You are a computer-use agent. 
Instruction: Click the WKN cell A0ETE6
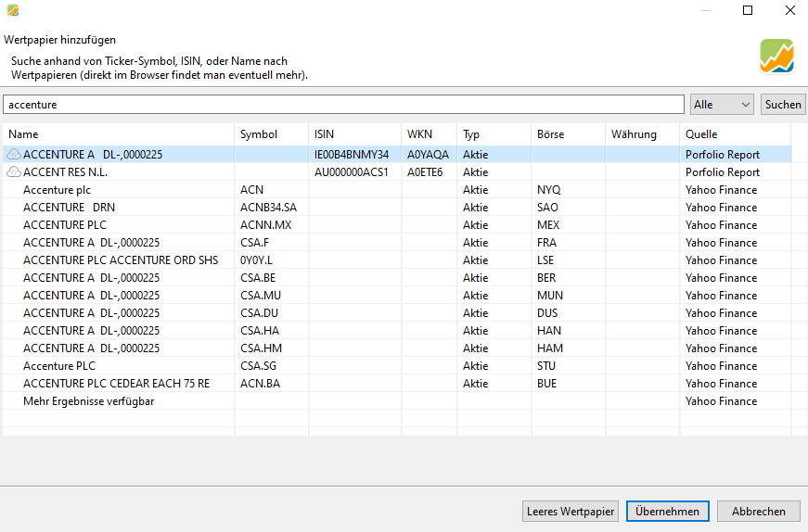[x=425, y=172]
